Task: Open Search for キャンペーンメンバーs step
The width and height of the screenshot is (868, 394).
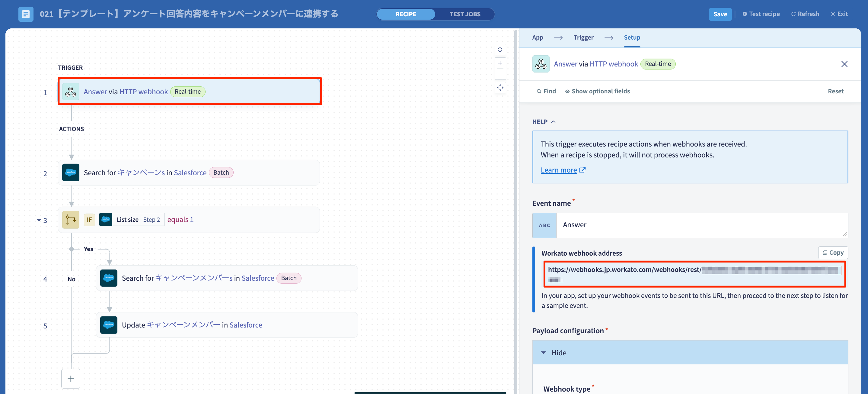Action: pos(227,278)
